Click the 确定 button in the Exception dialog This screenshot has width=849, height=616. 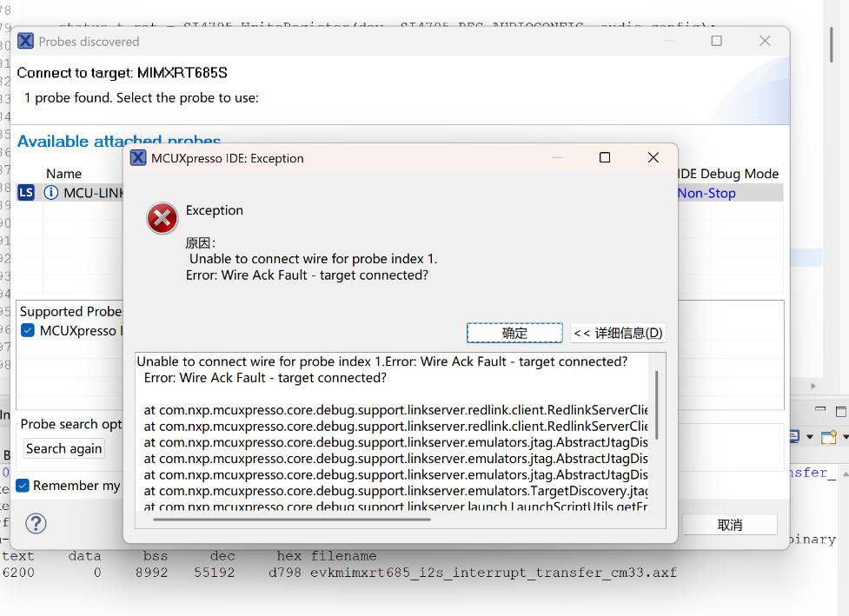point(514,333)
